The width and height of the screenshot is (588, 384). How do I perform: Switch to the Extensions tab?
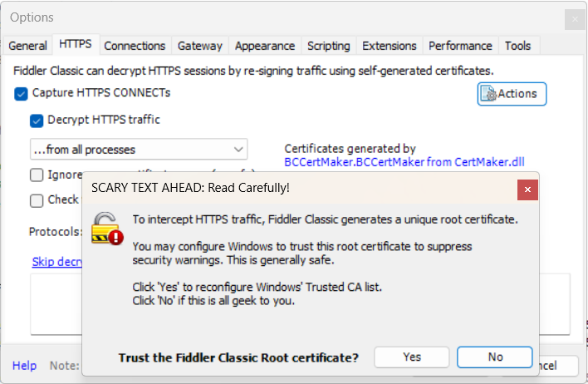coord(390,46)
